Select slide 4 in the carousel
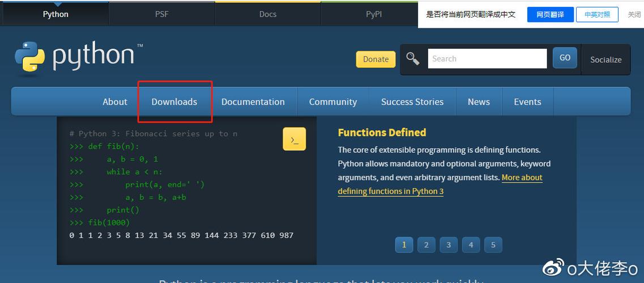644x283 pixels. pos(471,245)
